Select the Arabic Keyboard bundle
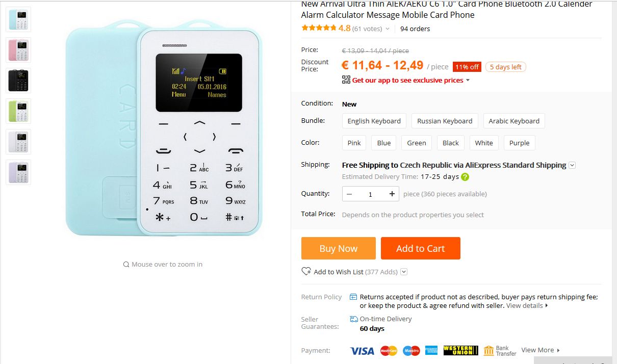The width and height of the screenshot is (617, 364). click(x=514, y=121)
